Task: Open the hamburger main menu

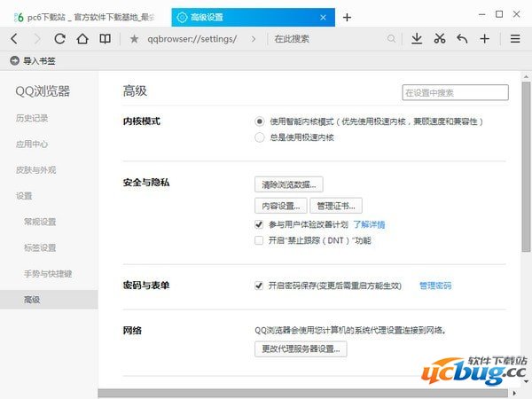Action: pyautogui.click(x=515, y=38)
